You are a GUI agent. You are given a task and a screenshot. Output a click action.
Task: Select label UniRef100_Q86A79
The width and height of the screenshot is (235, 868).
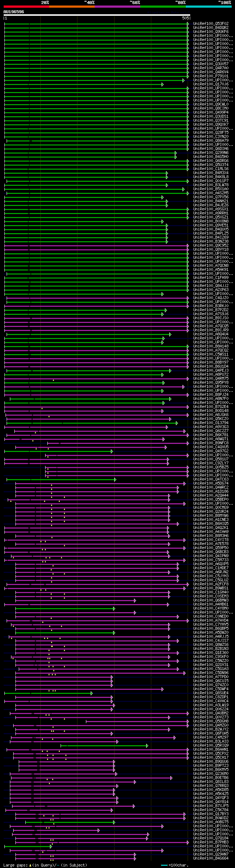[x=211, y=141]
